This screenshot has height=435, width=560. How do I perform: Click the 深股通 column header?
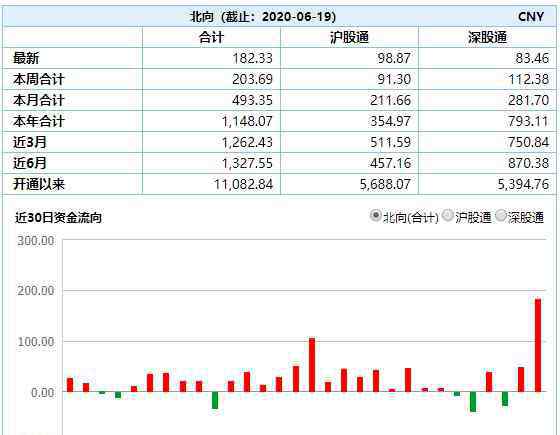(x=487, y=37)
